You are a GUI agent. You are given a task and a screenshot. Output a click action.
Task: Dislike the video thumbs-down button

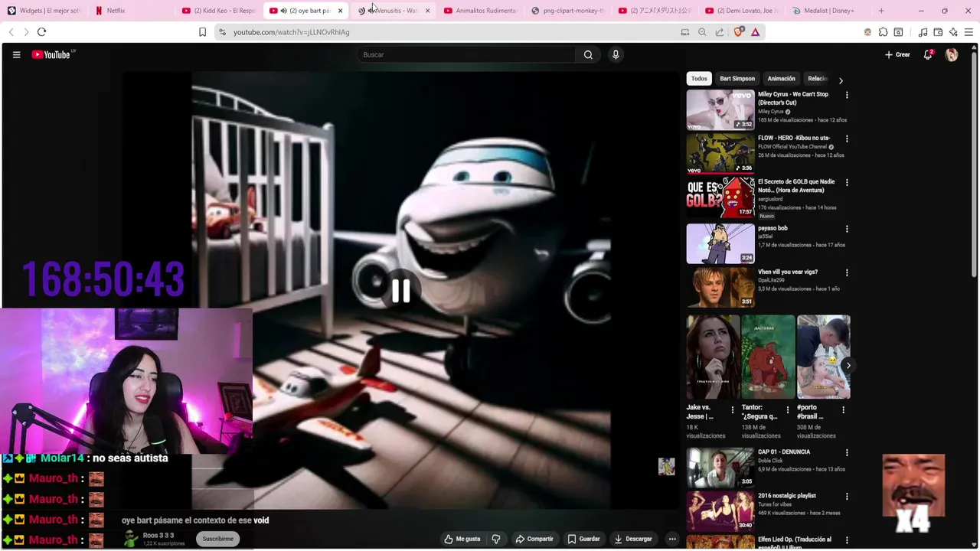tap(496, 539)
